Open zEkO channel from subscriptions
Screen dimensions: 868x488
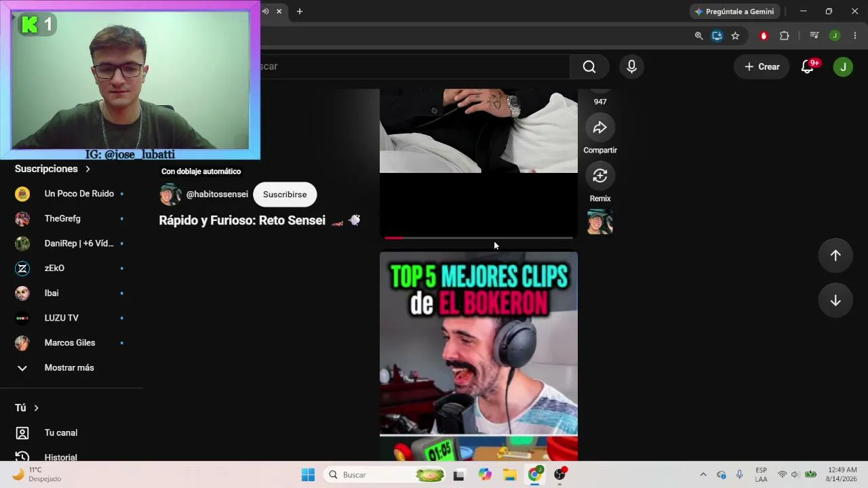(x=72, y=268)
